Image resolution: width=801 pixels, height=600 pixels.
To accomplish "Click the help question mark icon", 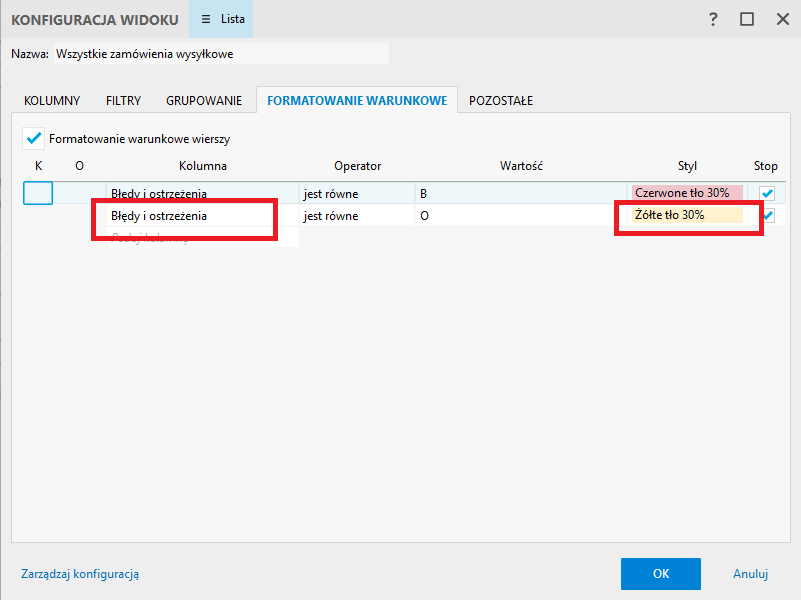I will 713,19.
